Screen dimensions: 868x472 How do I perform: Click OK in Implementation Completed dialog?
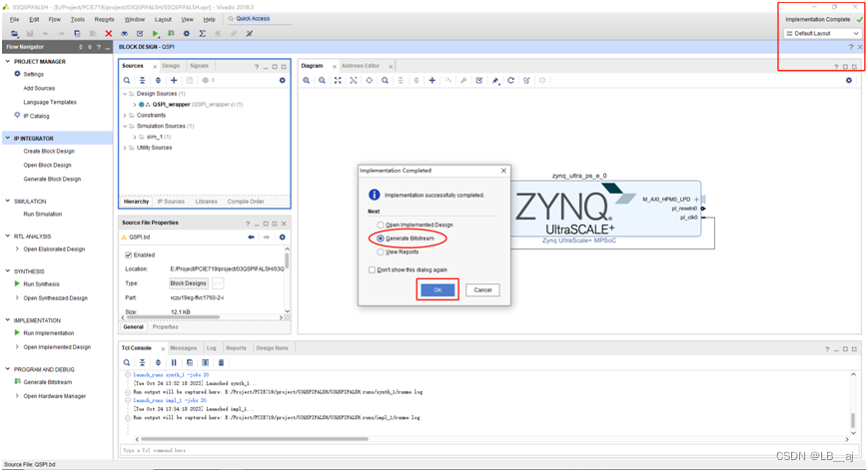(437, 290)
